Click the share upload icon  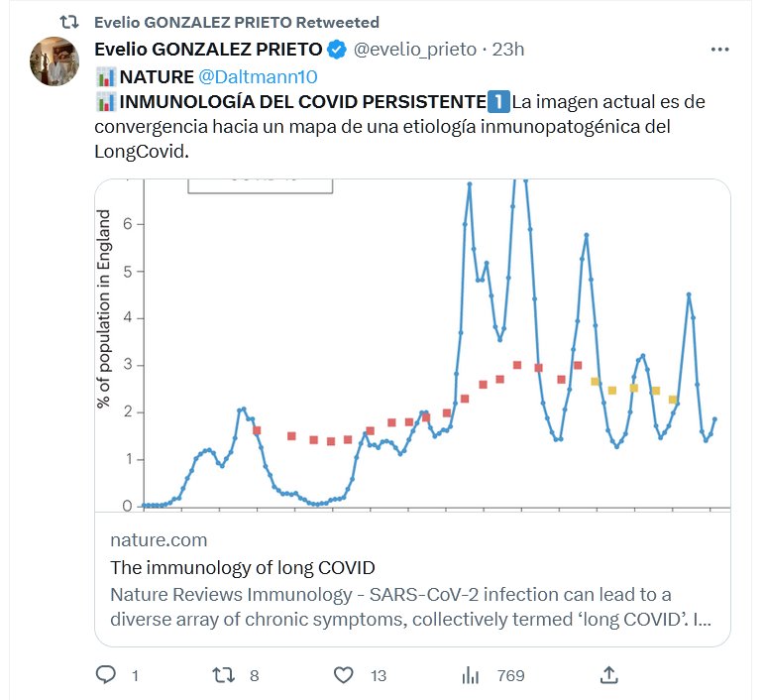coord(610,675)
